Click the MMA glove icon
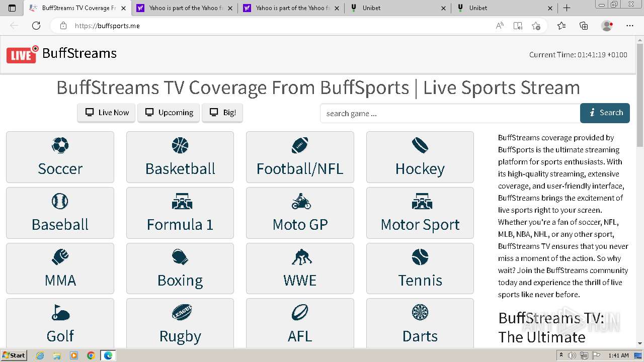The width and height of the screenshot is (644, 362). 60,257
